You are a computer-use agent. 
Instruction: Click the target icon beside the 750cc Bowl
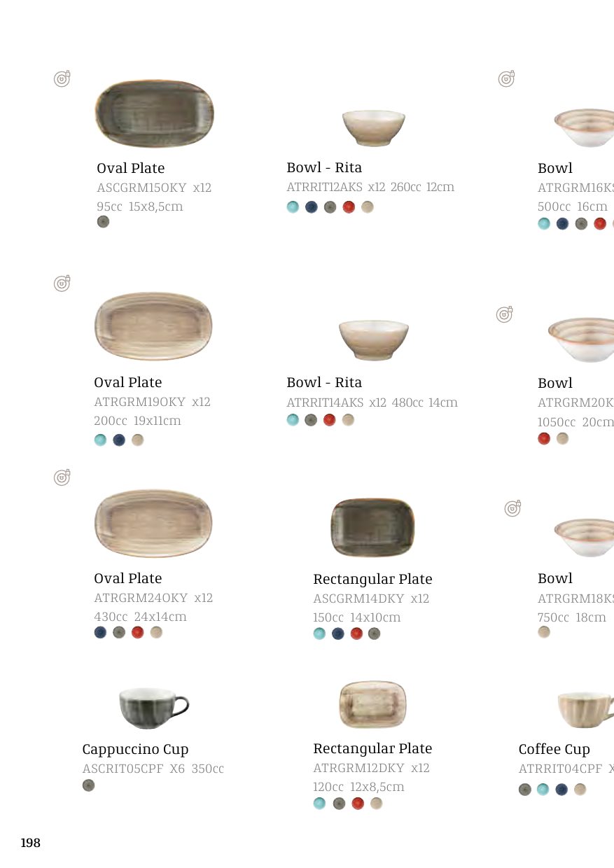click(x=513, y=508)
